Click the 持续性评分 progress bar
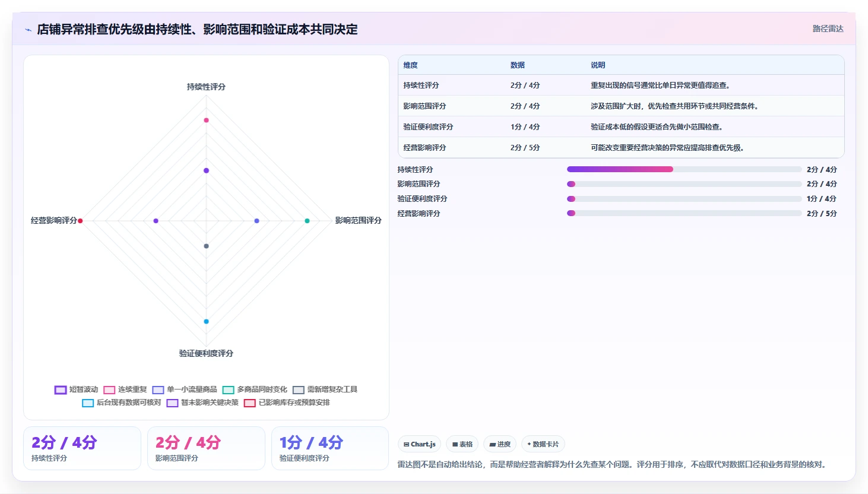868x494 pixels. (x=684, y=169)
